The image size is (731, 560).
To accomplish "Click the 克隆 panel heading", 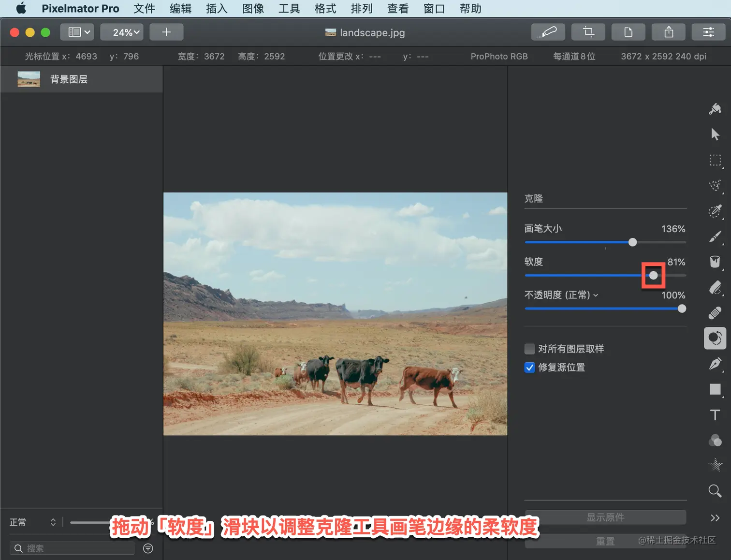I will coord(534,199).
